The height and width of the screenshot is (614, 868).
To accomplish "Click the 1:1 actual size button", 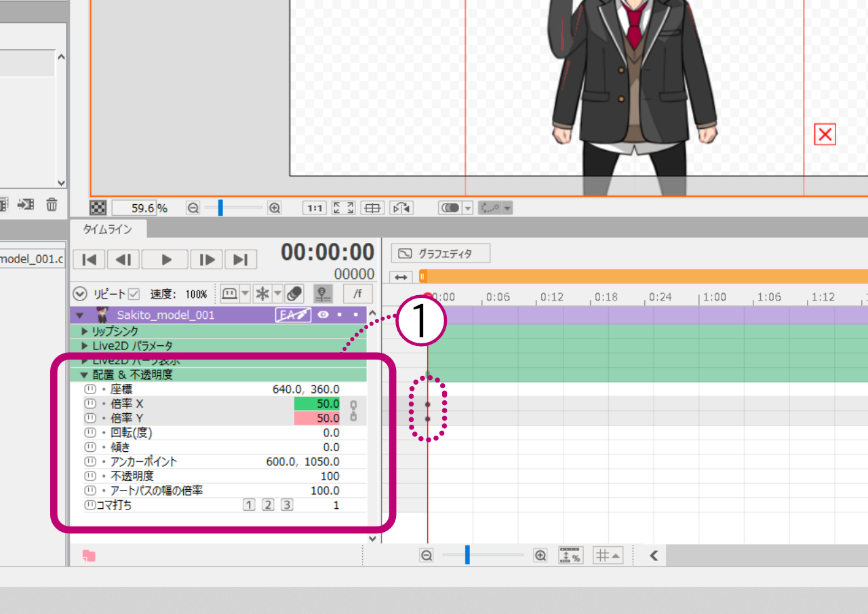I will click(315, 208).
